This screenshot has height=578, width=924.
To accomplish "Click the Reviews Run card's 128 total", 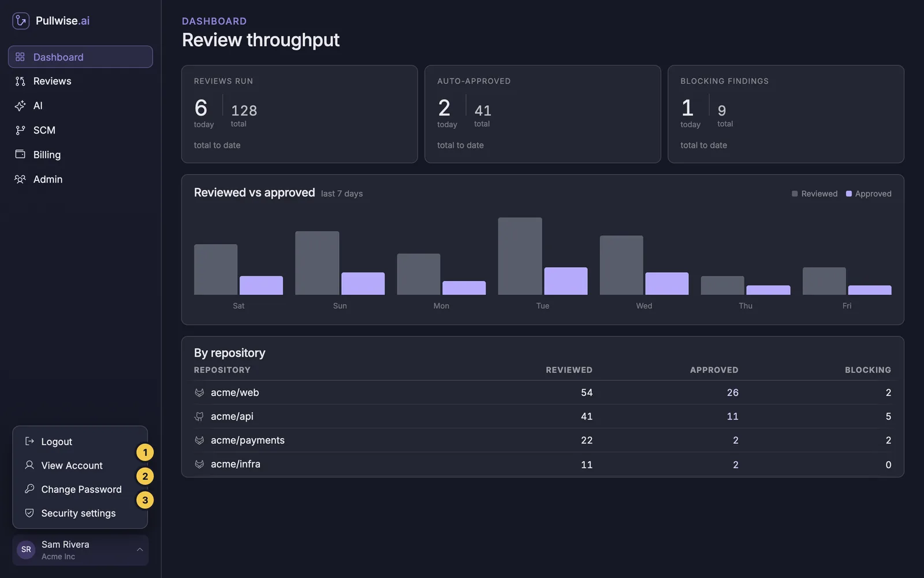I will 244,110.
